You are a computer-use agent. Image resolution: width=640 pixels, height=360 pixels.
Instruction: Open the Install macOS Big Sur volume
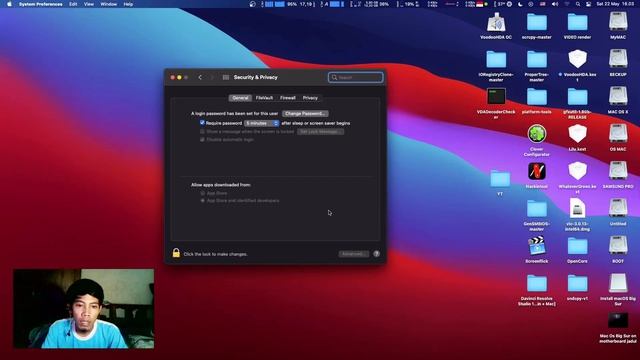click(618, 283)
